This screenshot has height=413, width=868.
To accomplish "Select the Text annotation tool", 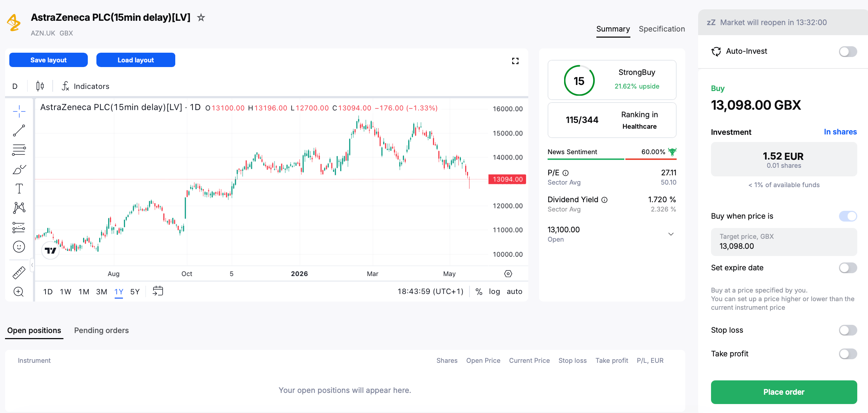I will coord(19,189).
